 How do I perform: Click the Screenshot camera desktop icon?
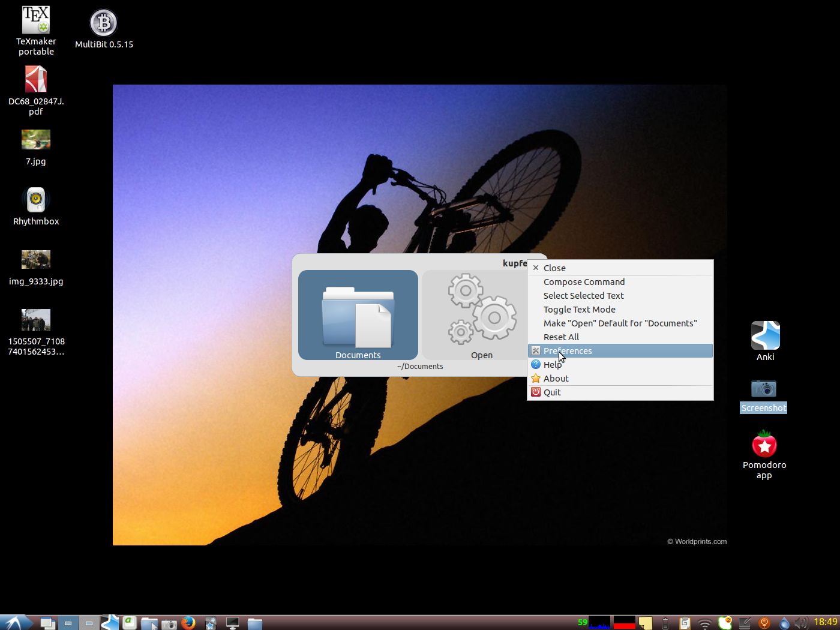tap(763, 388)
